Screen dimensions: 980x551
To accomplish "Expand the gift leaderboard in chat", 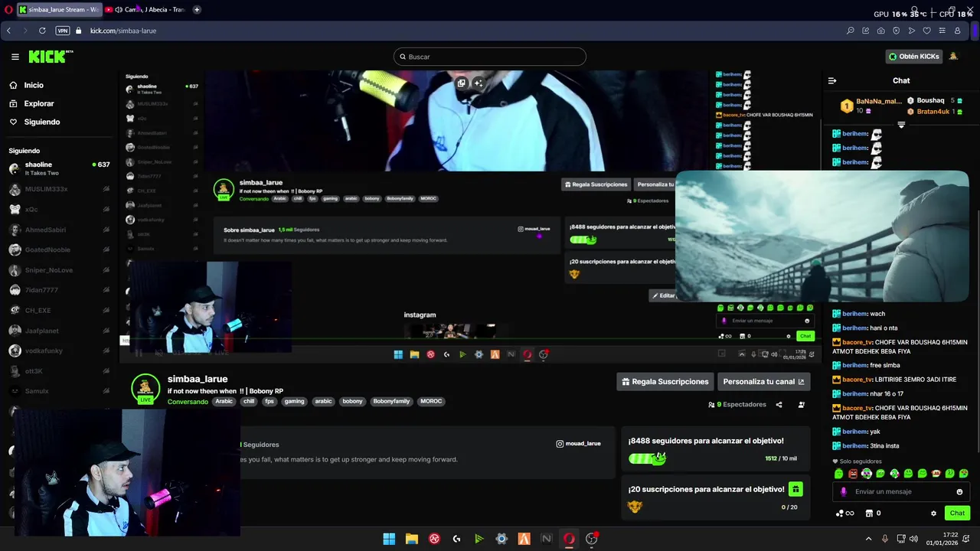I will click(901, 125).
